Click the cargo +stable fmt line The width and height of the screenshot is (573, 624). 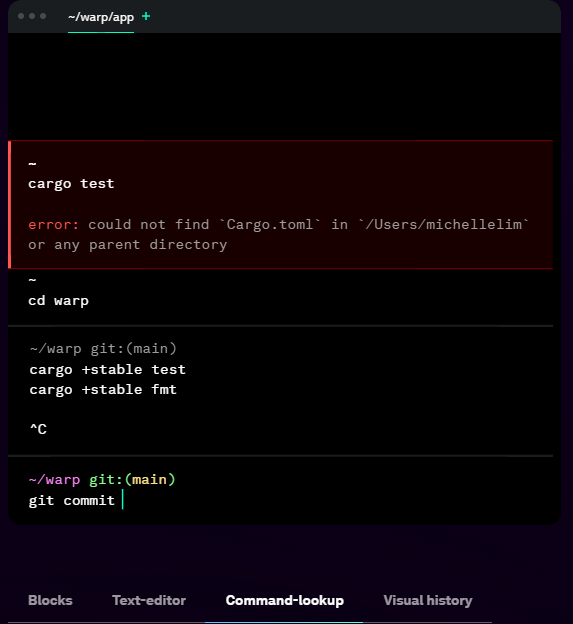click(x=103, y=390)
